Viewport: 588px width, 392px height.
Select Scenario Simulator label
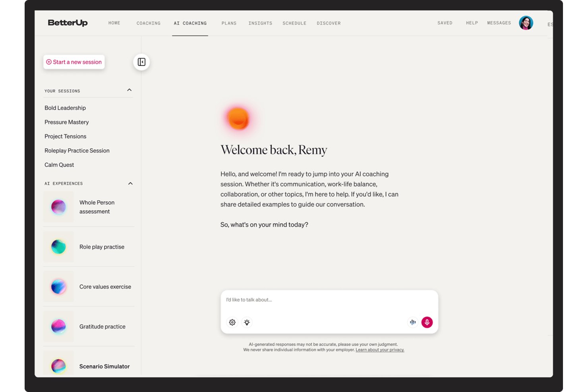click(104, 366)
